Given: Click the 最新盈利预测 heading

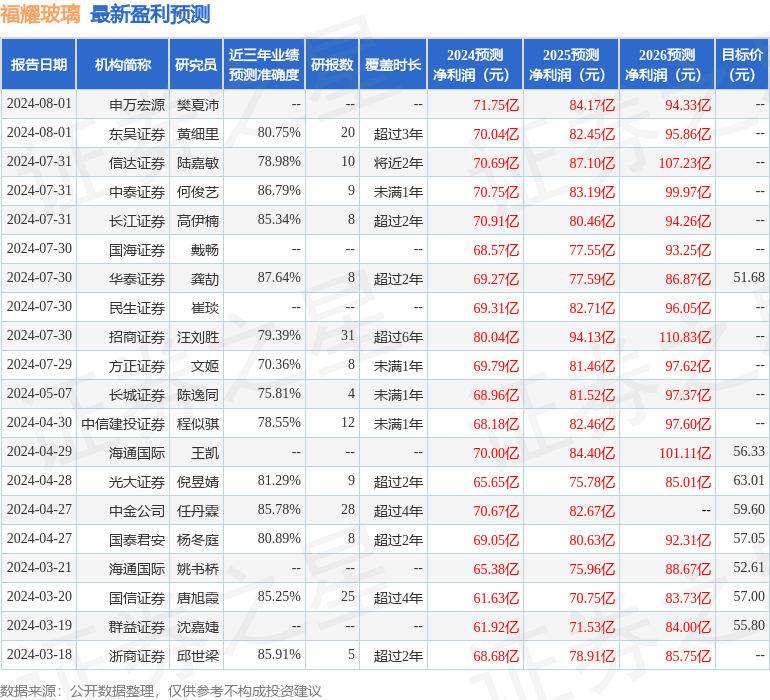Looking at the screenshot, I should [x=150, y=14].
